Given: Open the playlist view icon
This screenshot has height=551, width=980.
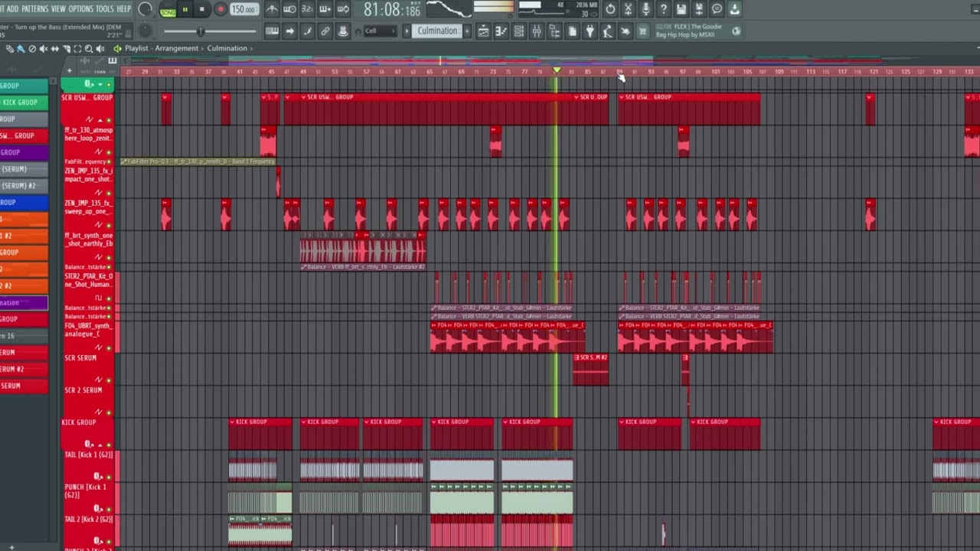Looking at the screenshot, I should [x=483, y=31].
